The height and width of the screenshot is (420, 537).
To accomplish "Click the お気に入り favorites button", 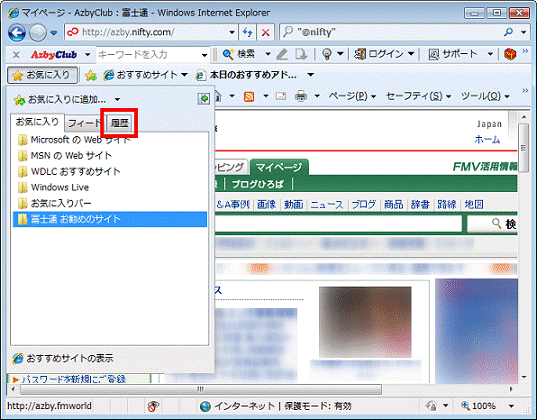I will pos(42,75).
